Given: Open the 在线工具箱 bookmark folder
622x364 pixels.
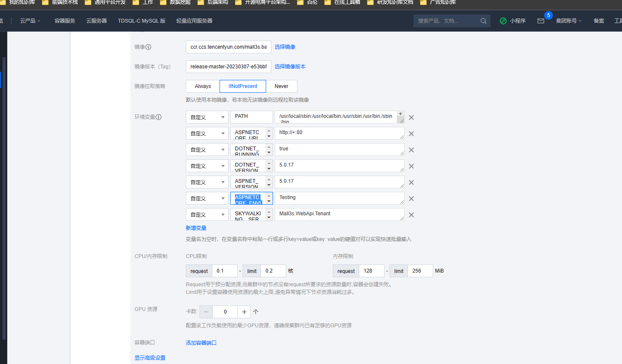Looking at the screenshot, I should coord(342,2).
